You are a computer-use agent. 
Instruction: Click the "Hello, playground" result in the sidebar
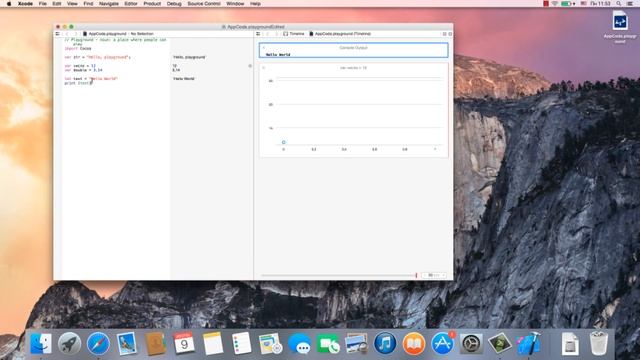tap(189, 57)
